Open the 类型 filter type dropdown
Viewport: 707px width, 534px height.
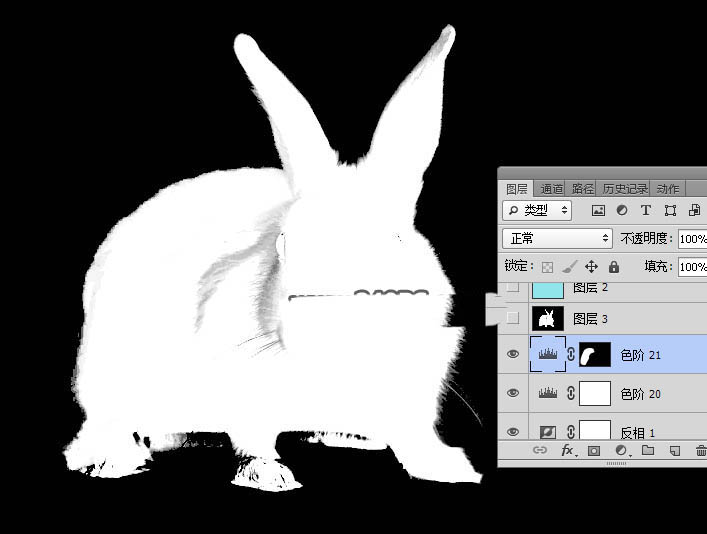pyautogui.click(x=536, y=211)
